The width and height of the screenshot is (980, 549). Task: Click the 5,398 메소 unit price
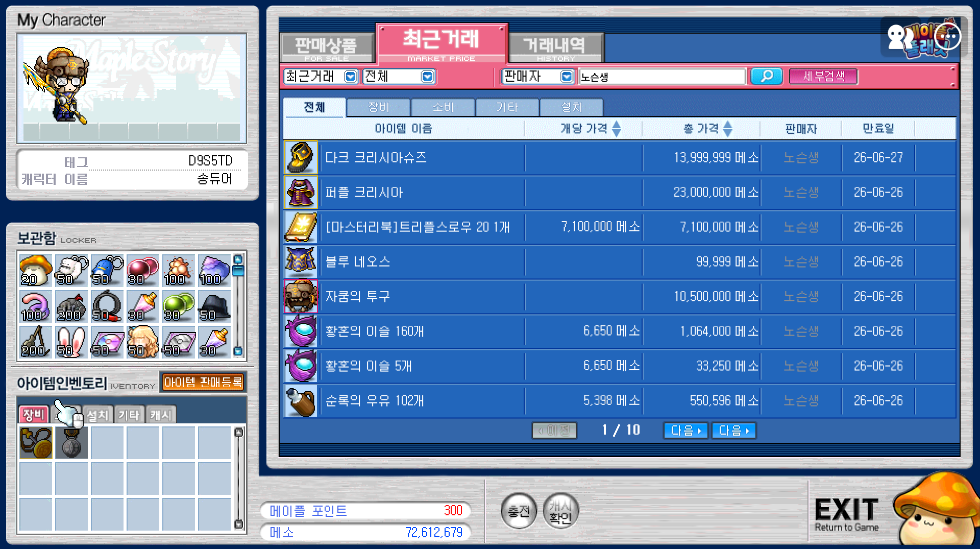coord(611,400)
